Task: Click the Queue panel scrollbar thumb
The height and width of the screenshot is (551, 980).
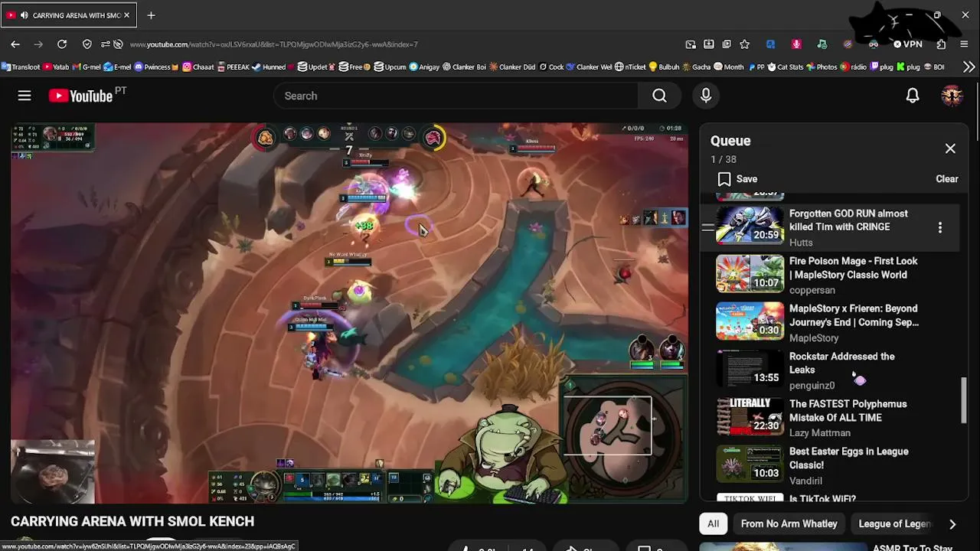Action: tap(965, 399)
